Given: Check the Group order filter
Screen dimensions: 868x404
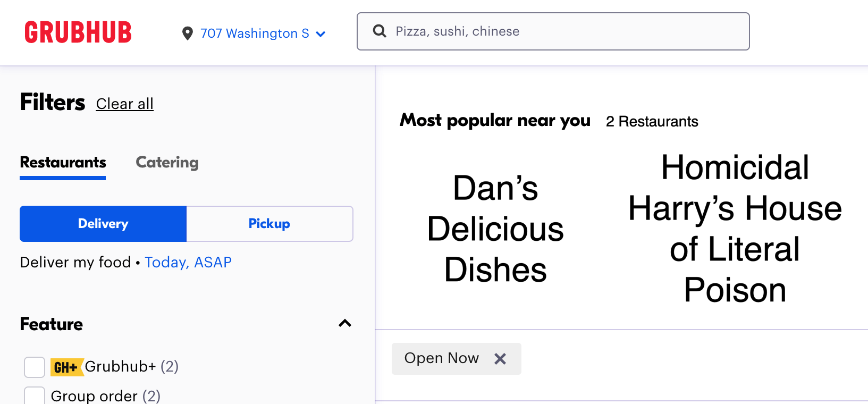Looking at the screenshot, I should (x=35, y=396).
